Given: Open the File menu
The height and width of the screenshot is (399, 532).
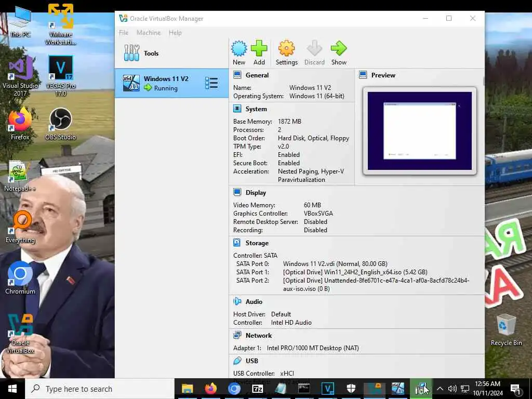Looking at the screenshot, I should click(124, 33).
